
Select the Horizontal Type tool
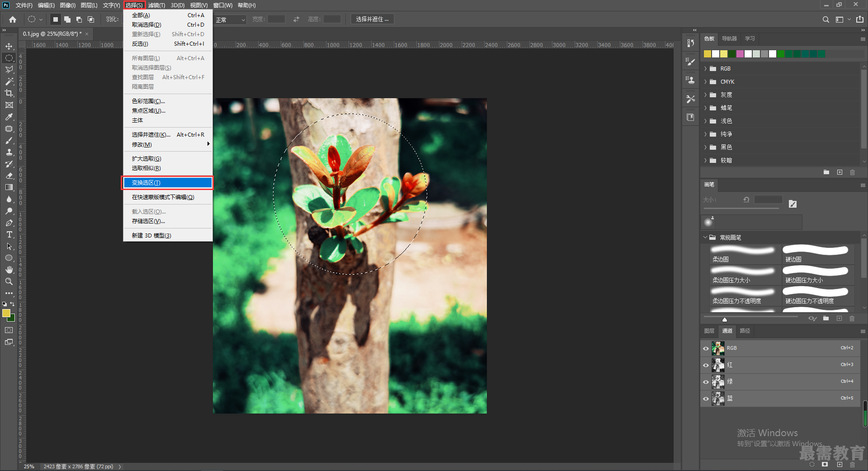click(9, 234)
